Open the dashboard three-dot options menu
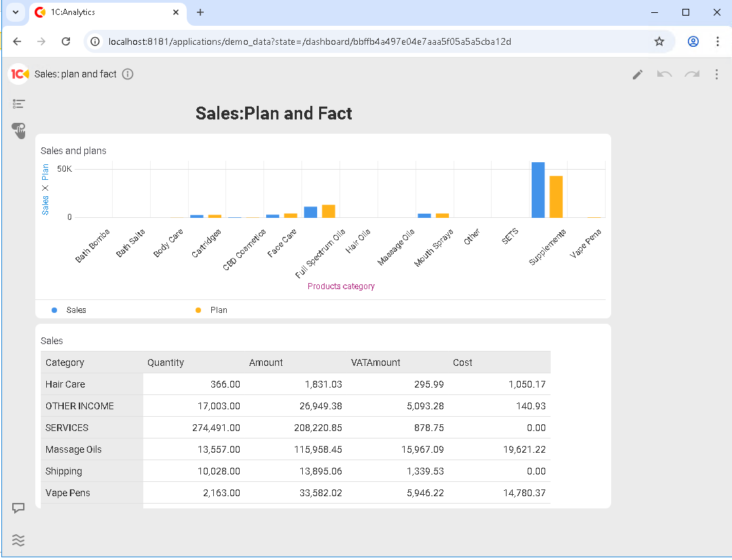732x560 pixels. pos(716,75)
